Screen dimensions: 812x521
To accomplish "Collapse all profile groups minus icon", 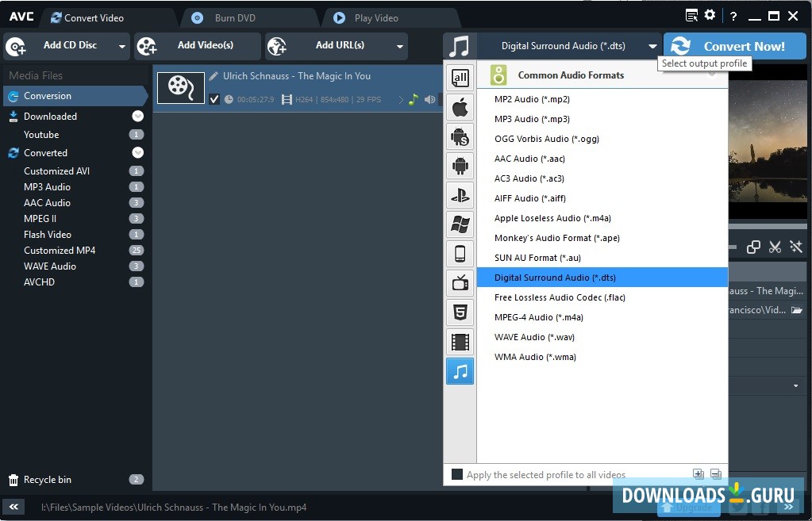I will pyautogui.click(x=716, y=474).
